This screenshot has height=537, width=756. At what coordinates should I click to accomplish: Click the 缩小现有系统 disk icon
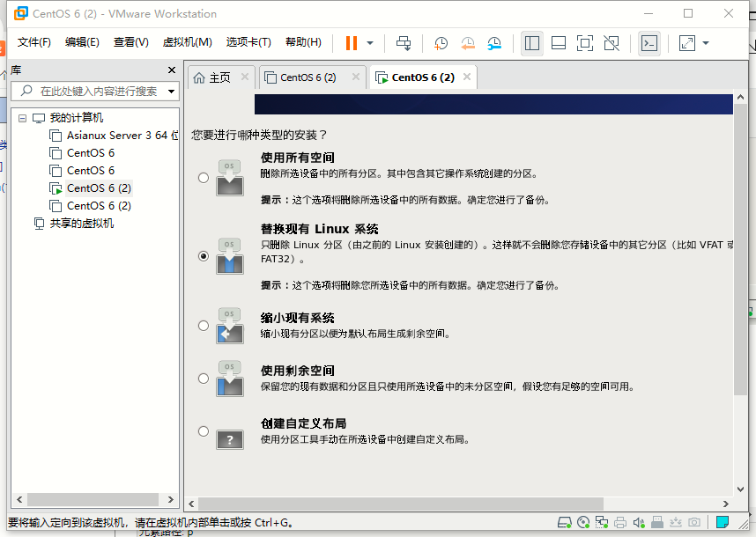coord(230,326)
